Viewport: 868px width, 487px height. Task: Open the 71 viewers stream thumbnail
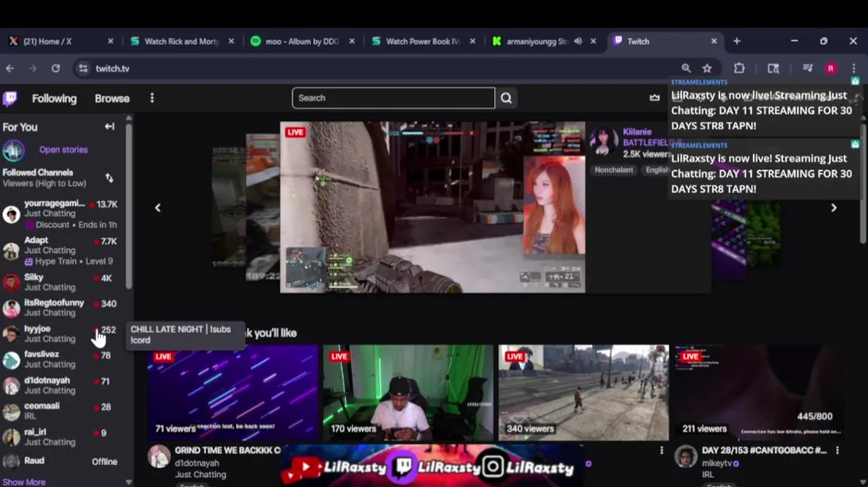pyautogui.click(x=233, y=392)
